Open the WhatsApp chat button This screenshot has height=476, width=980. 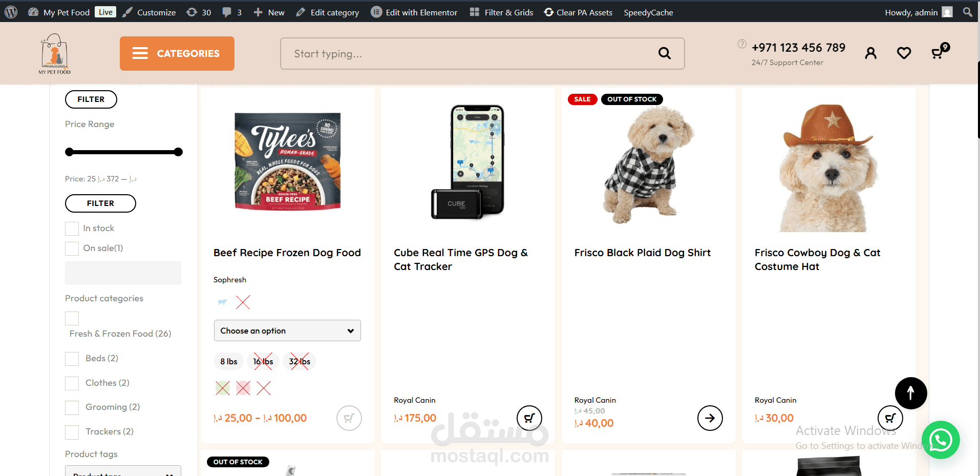tap(941, 440)
